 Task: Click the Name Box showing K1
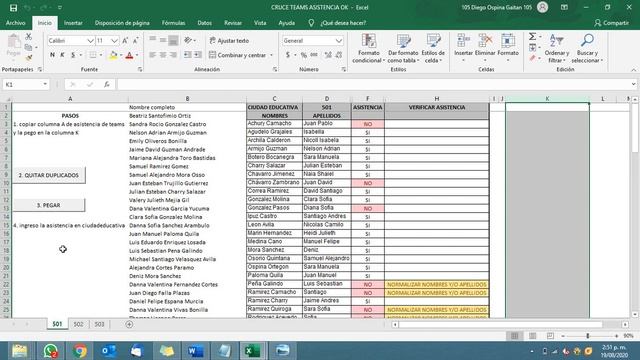coord(25,84)
